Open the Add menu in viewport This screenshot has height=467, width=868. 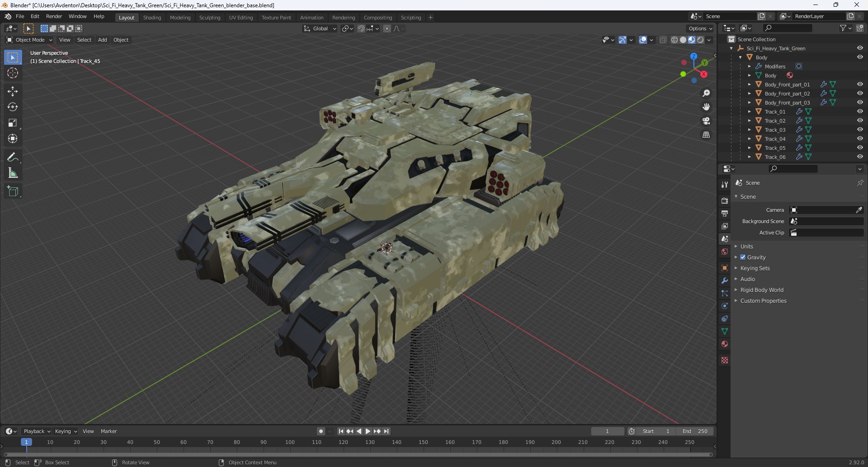[x=103, y=40]
